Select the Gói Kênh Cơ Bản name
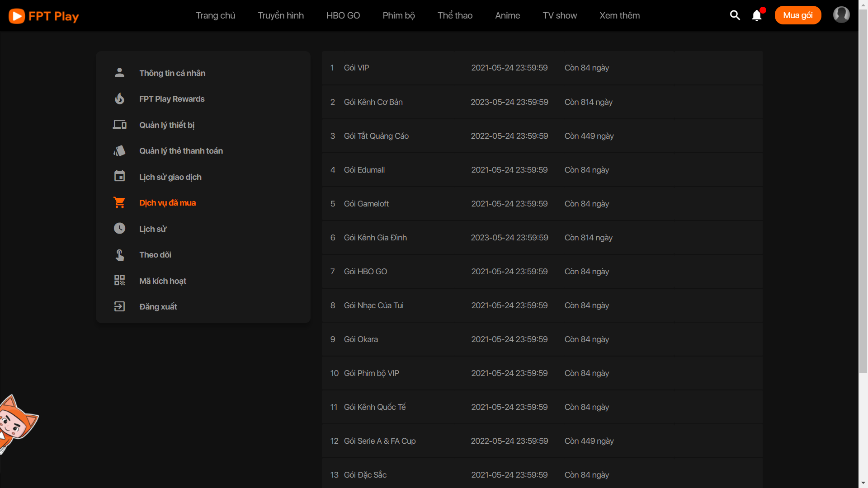The height and width of the screenshot is (488, 868). [x=373, y=102]
